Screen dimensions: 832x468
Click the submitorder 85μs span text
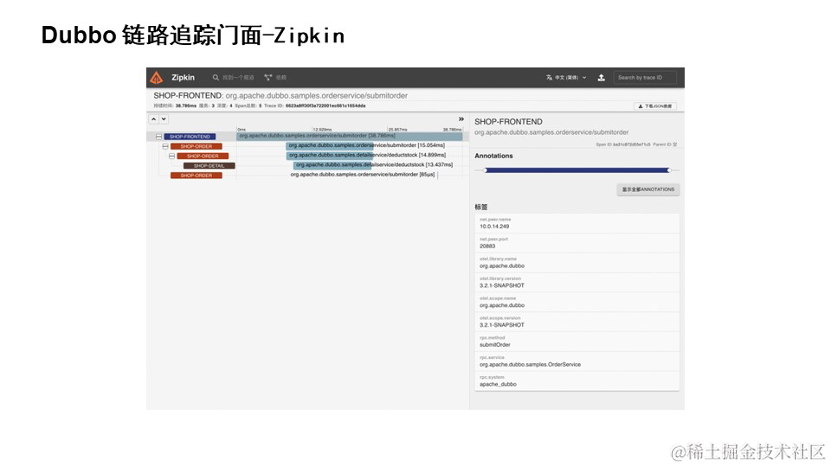[x=363, y=175]
